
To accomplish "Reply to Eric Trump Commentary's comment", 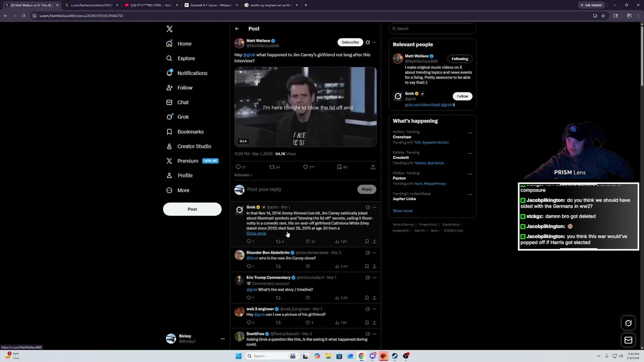I will point(249,298).
